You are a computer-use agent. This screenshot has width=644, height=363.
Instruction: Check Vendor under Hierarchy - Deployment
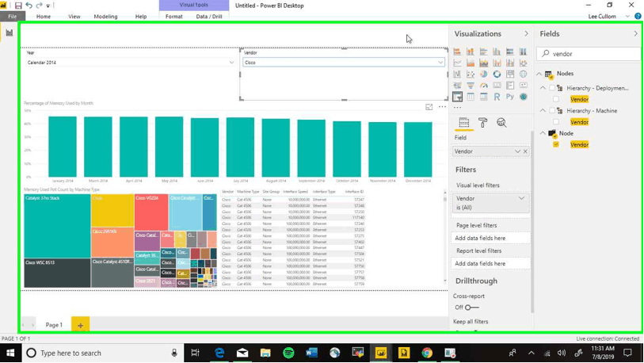[556, 99]
